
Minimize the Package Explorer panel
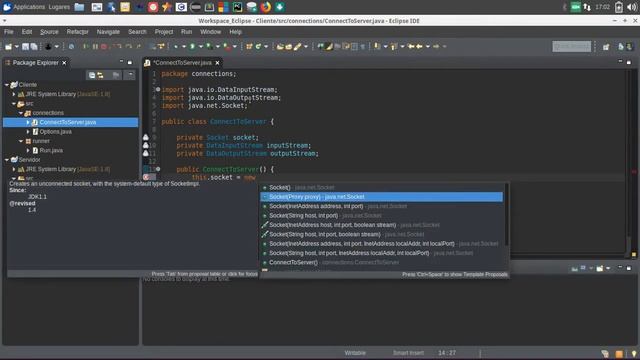point(121,62)
